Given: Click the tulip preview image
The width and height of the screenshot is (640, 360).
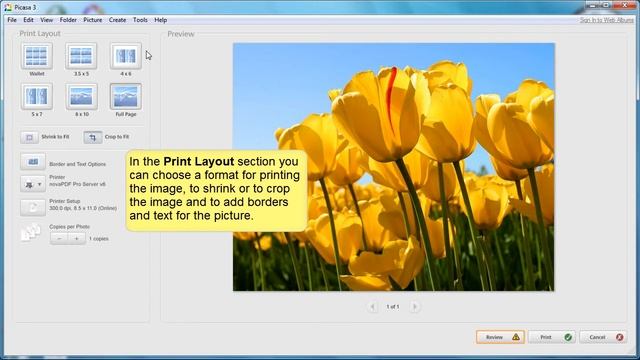Looking at the screenshot, I should [393, 167].
